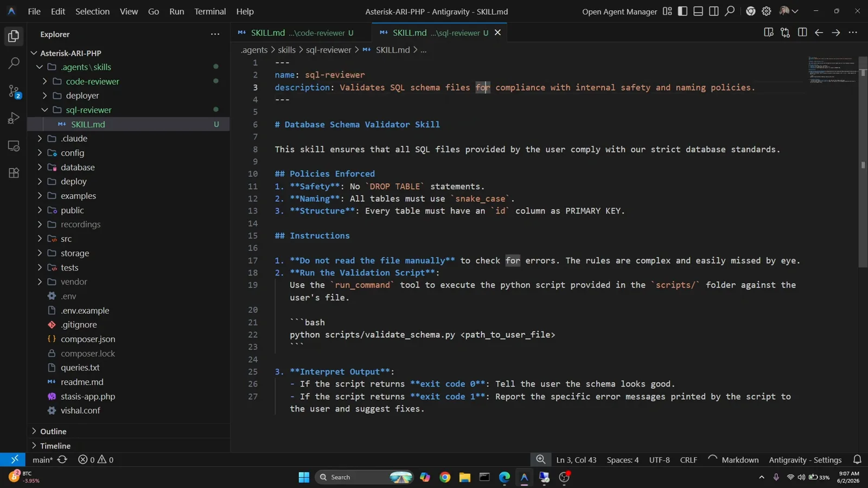Split editor right icon
The height and width of the screenshot is (488, 868).
click(802, 33)
